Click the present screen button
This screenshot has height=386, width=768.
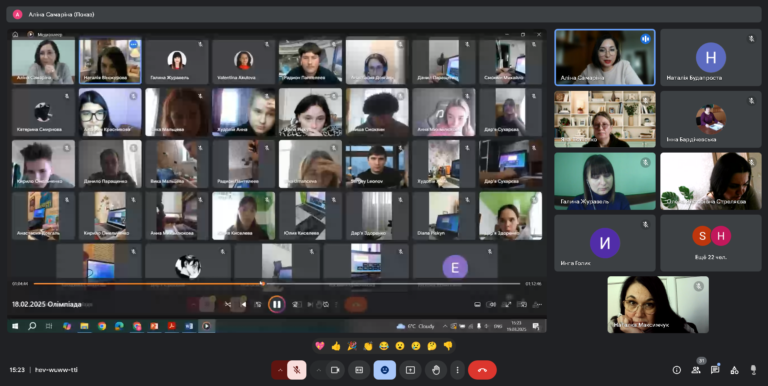(x=410, y=370)
